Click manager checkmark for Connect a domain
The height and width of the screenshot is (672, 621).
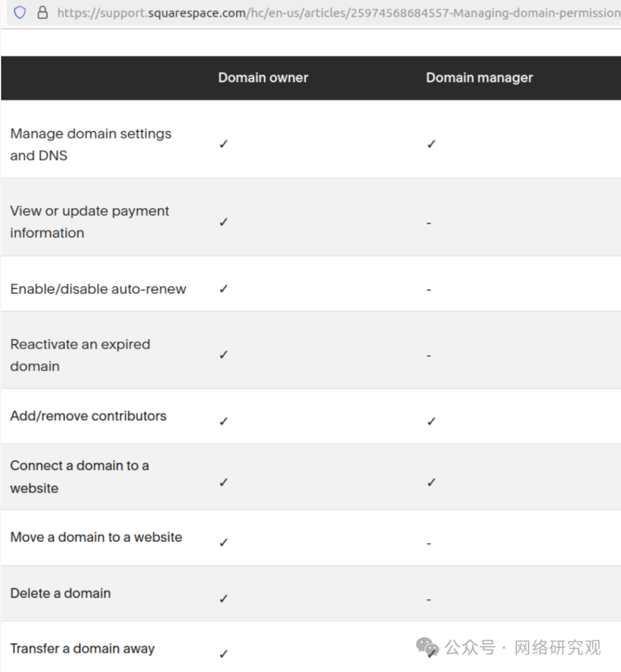tap(431, 482)
